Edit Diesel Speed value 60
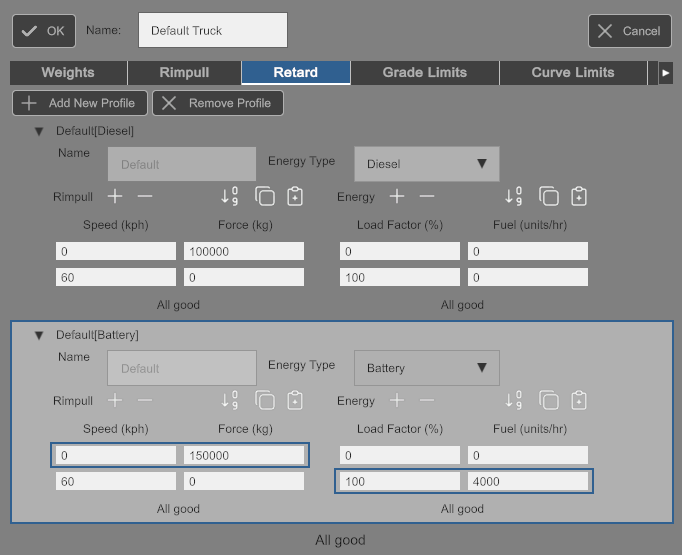Image resolution: width=682 pixels, height=555 pixels. (116, 277)
